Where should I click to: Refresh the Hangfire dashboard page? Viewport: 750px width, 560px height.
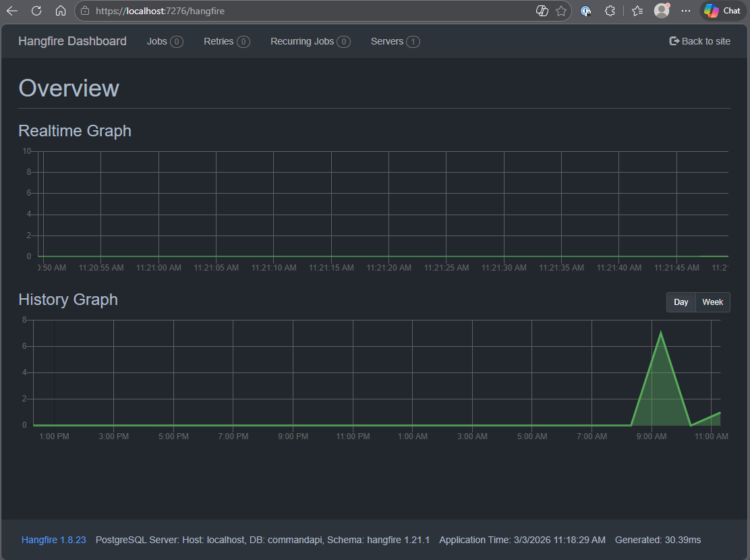coord(36,11)
